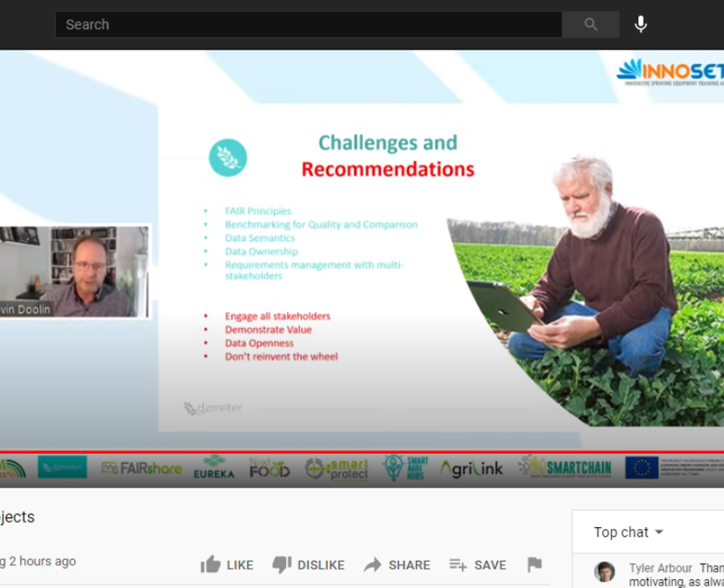This screenshot has width=724, height=588.
Task: Like the video with thumbs up
Action: point(226,565)
